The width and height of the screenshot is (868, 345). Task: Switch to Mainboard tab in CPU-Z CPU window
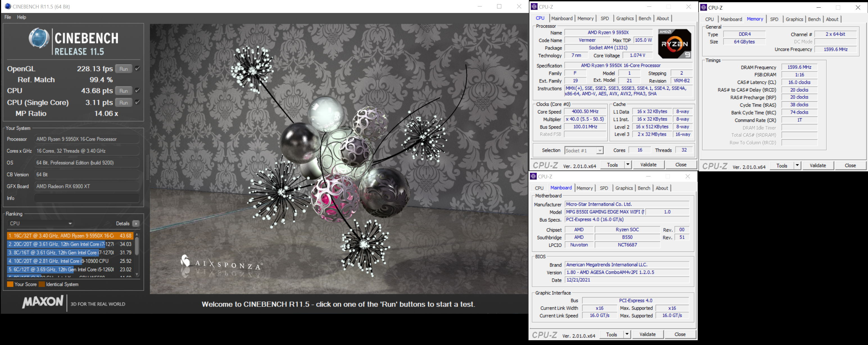(562, 19)
